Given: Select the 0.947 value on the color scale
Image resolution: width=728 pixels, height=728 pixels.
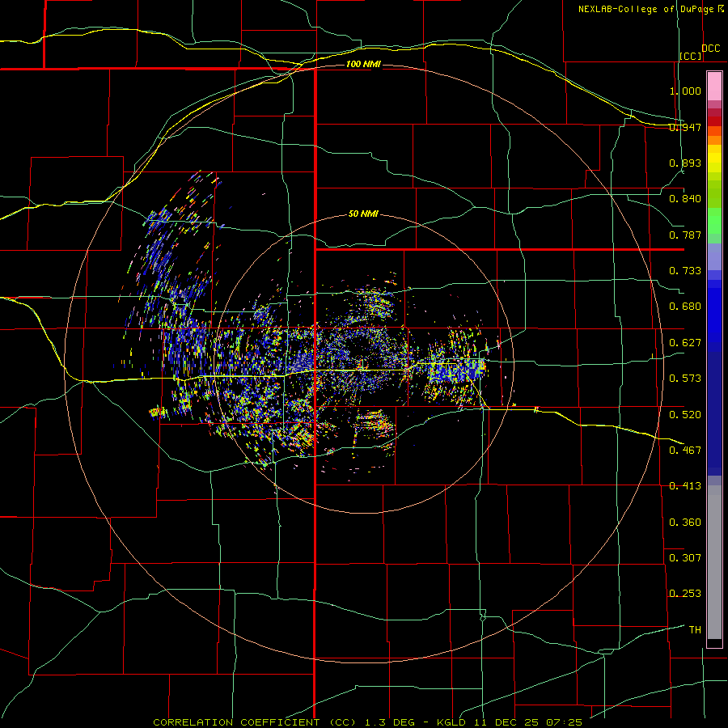Looking at the screenshot, I should click(685, 127).
